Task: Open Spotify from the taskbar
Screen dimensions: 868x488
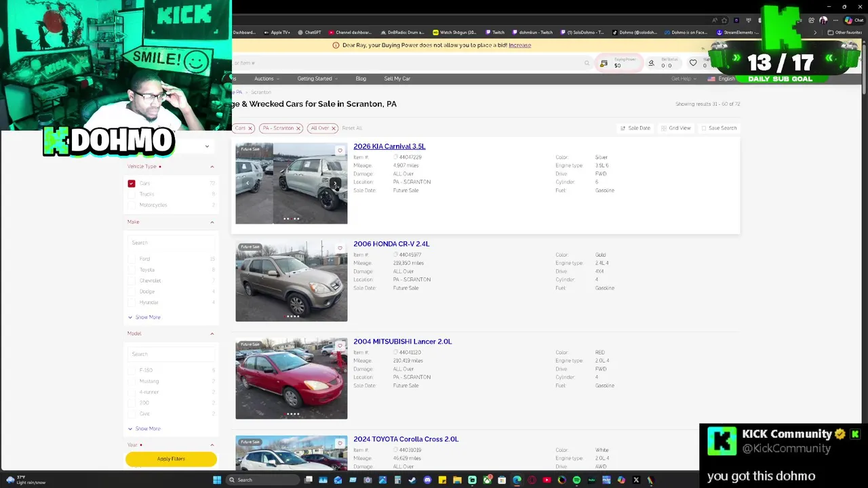Action: click(x=576, y=480)
